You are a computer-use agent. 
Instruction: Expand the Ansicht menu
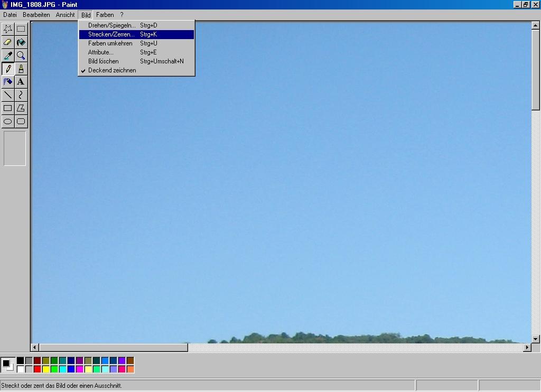pos(65,15)
